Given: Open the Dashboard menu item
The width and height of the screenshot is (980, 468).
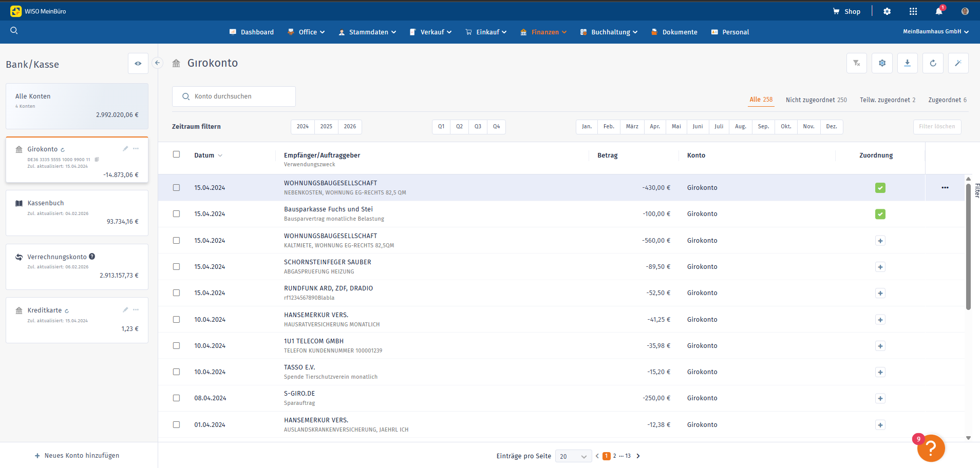Looking at the screenshot, I should click(x=252, y=32).
